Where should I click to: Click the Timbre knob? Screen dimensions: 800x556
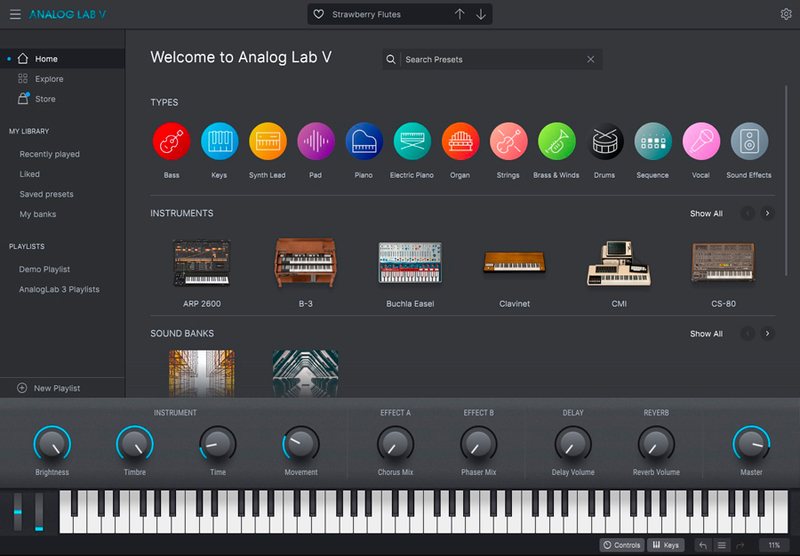click(135, 444)
